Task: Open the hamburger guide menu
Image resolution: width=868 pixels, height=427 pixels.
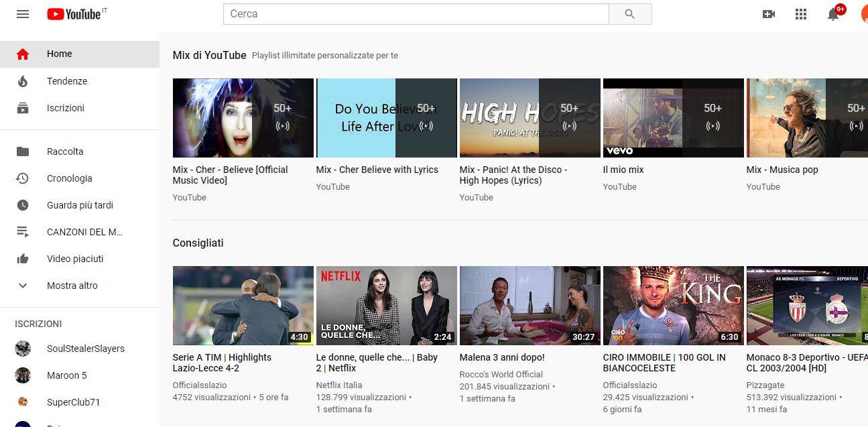Action: (22, 13)
